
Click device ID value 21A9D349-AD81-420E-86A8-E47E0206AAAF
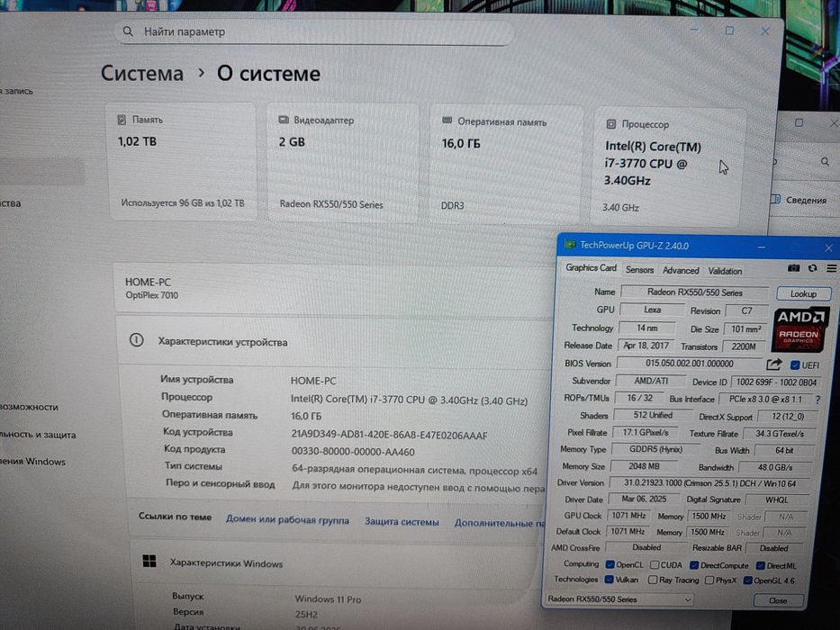click(390, 435)
